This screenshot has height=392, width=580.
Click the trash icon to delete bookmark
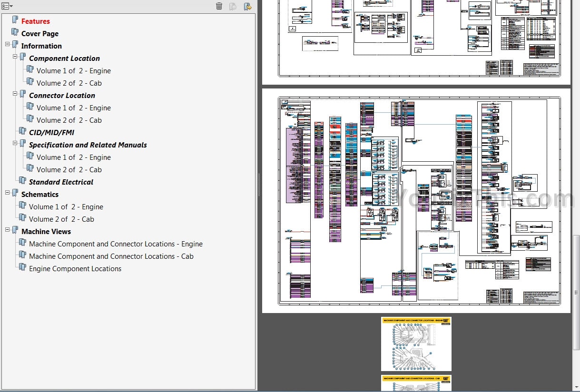pos(219,6)
